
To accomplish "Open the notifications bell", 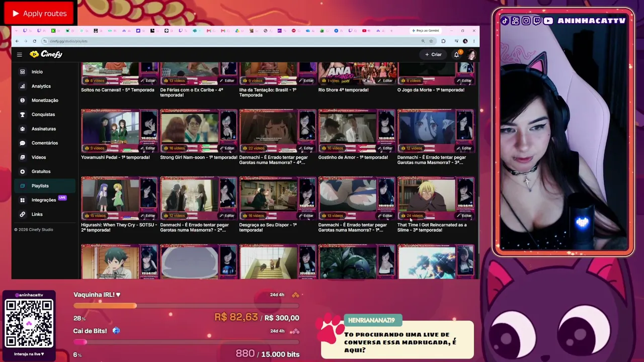I will coord(456,54).
